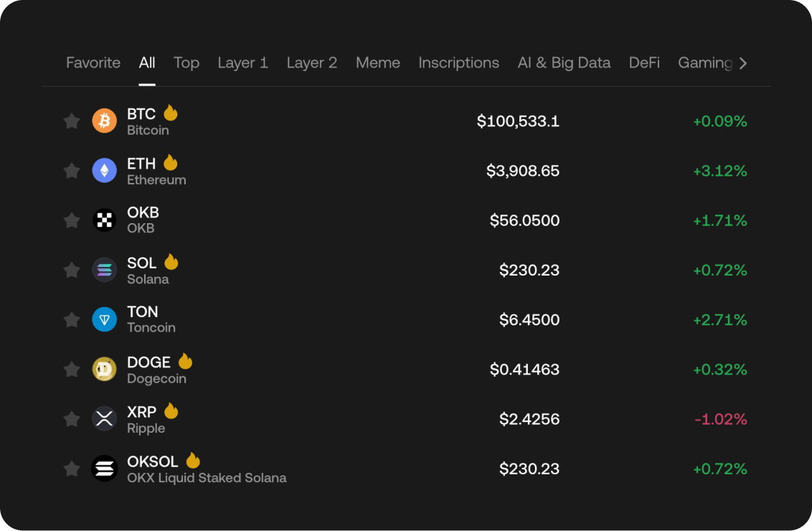Image resolution: width=812 pixels, height=531 pixels.
Task: Select the Ethereum logo icon
Action: pos(105,171)
